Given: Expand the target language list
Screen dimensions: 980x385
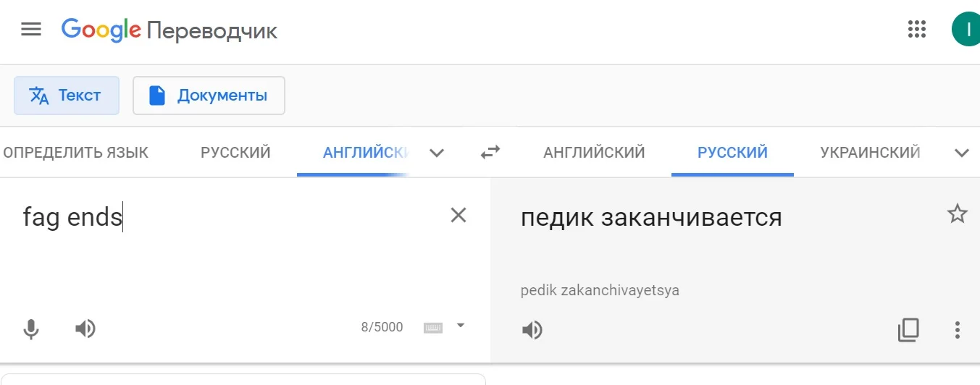Looking at the screenshot, I should (961, 153).
